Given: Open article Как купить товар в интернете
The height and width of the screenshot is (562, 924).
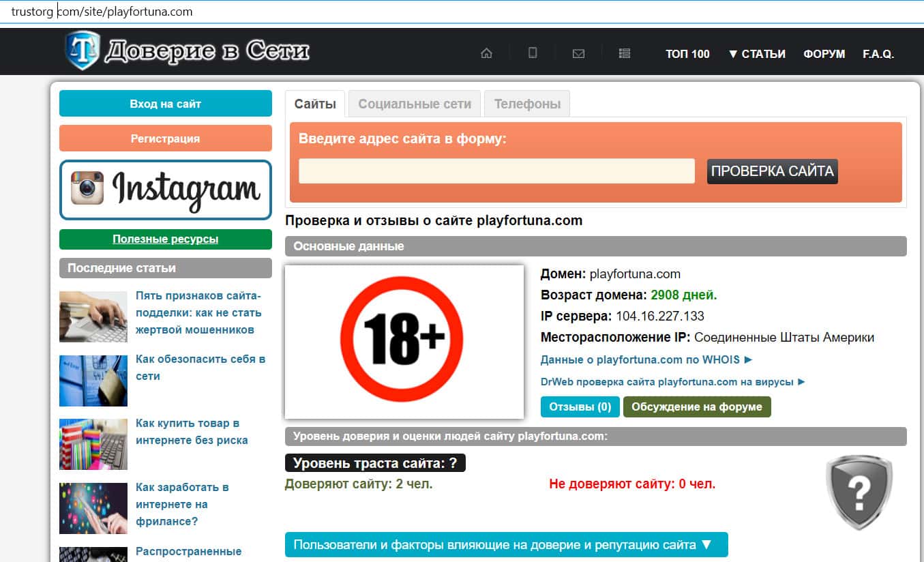Looking at the screenshot, I should click(192, 432).
